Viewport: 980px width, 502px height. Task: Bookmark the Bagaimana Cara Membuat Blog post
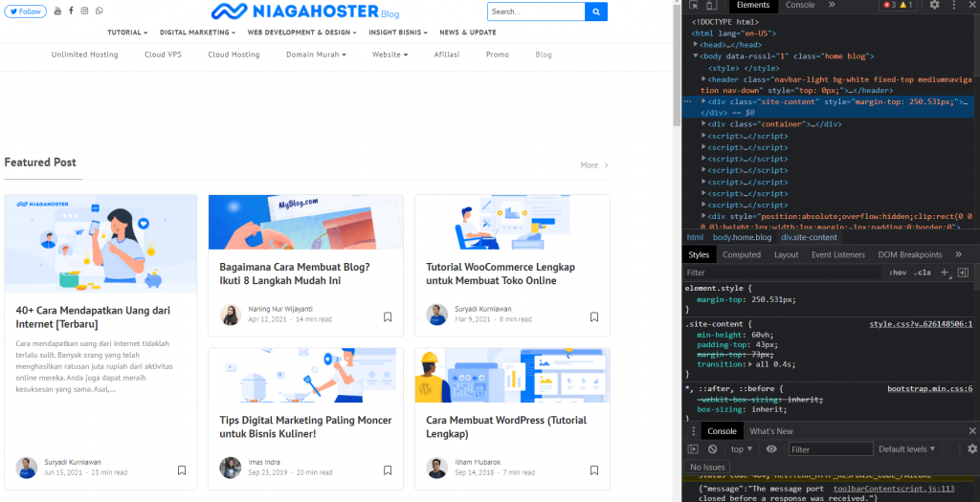click(388, 317)
